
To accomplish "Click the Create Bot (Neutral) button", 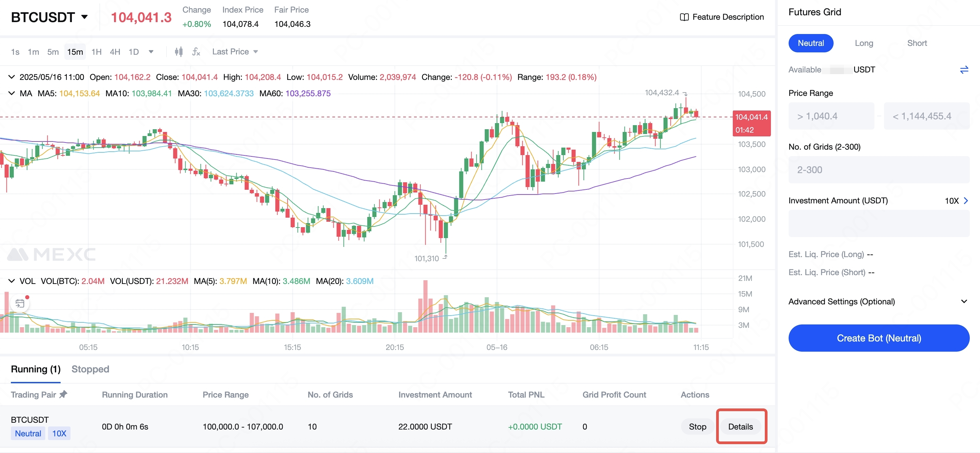I will [879, 338].
